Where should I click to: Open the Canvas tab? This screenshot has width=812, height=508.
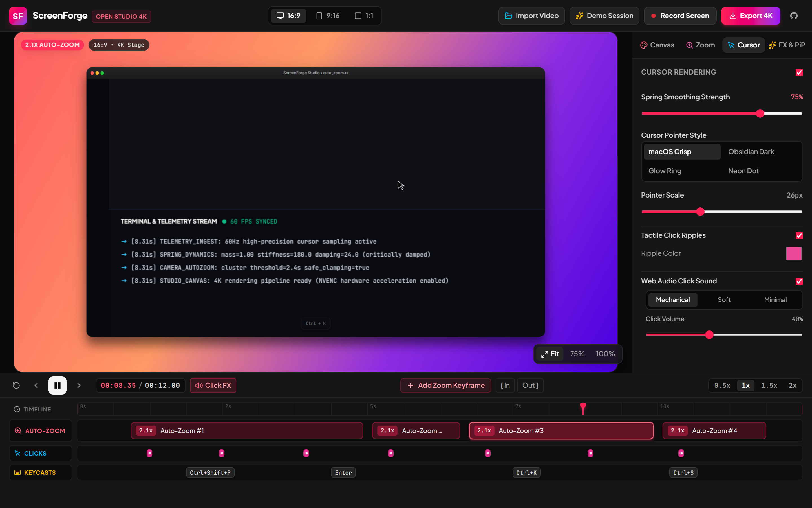pyautogui.click(x=657, y=45)
